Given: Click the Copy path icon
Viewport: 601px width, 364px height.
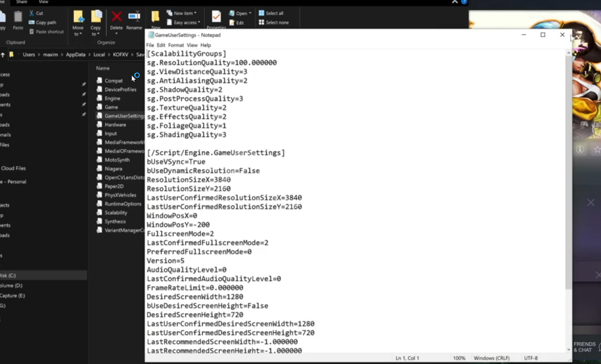Looking at the screenshot, I should [32, 22].
